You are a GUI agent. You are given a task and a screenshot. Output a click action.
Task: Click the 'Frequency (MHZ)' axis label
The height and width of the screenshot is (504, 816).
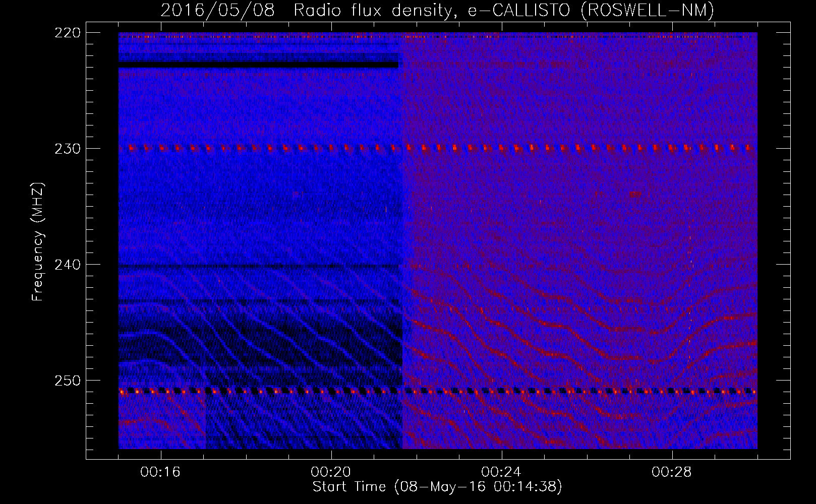coord(38,241)
